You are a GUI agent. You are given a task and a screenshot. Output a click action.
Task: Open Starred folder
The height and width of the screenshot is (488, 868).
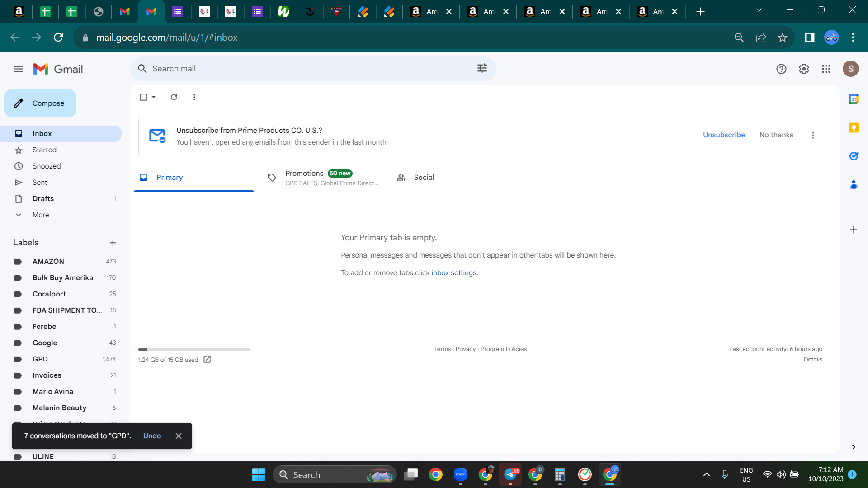(x=61, y=150)
